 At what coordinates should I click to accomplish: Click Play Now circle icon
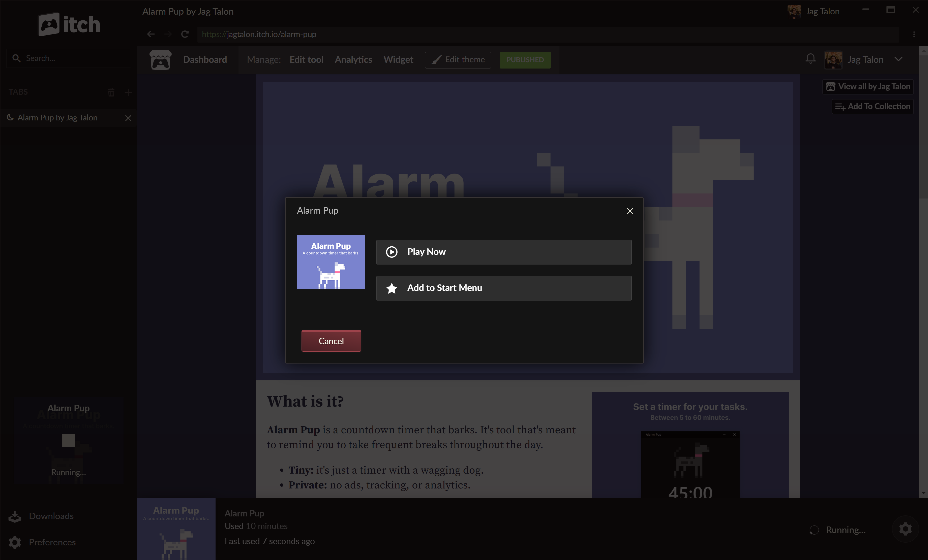(392, 252)
